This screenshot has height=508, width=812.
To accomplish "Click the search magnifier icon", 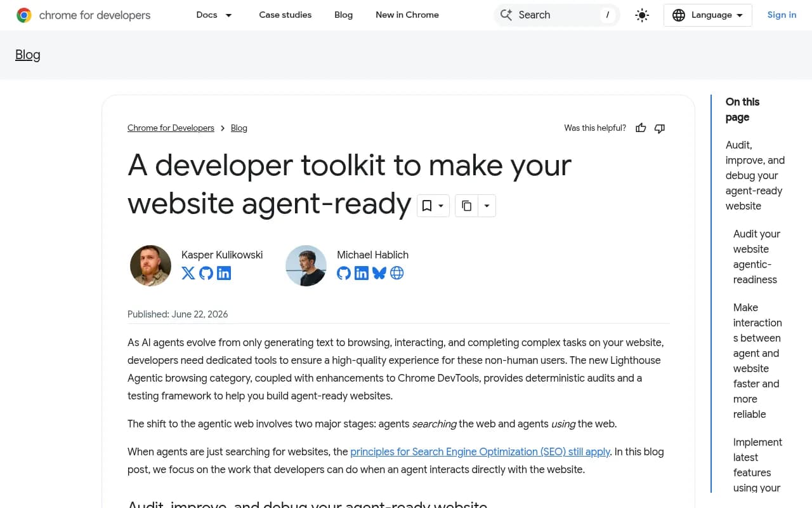I will 506,15.
